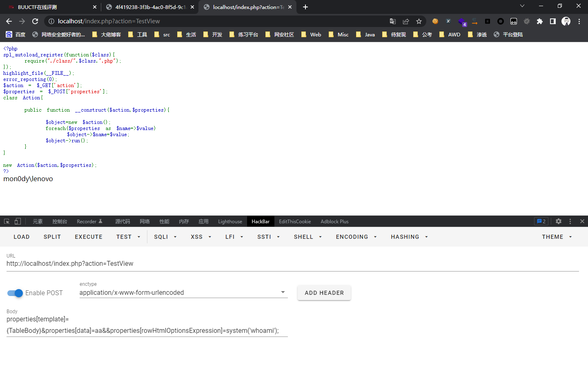Click the HackBar LOAD button
The image size is (588, 368).
coord(22,237)
